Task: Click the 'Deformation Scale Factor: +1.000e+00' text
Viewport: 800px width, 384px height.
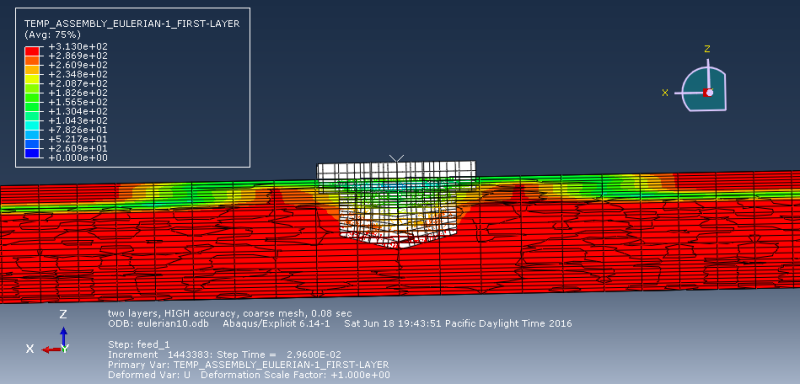Action: tap(295, 375)
